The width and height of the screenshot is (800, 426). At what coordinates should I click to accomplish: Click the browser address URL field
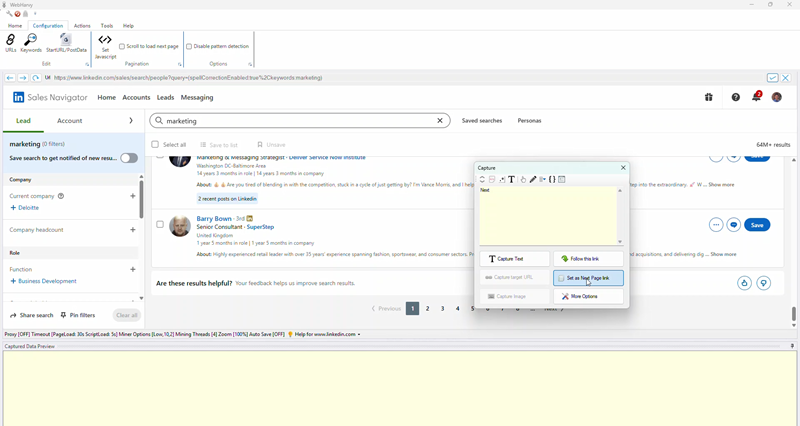pos(406,78)
